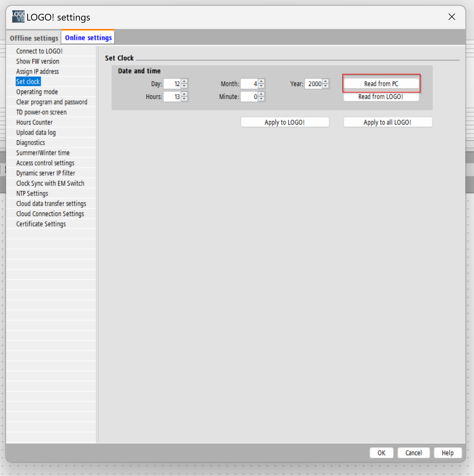Open Help for this dialog
474x476 pixels.
click(x=448, y=453)
